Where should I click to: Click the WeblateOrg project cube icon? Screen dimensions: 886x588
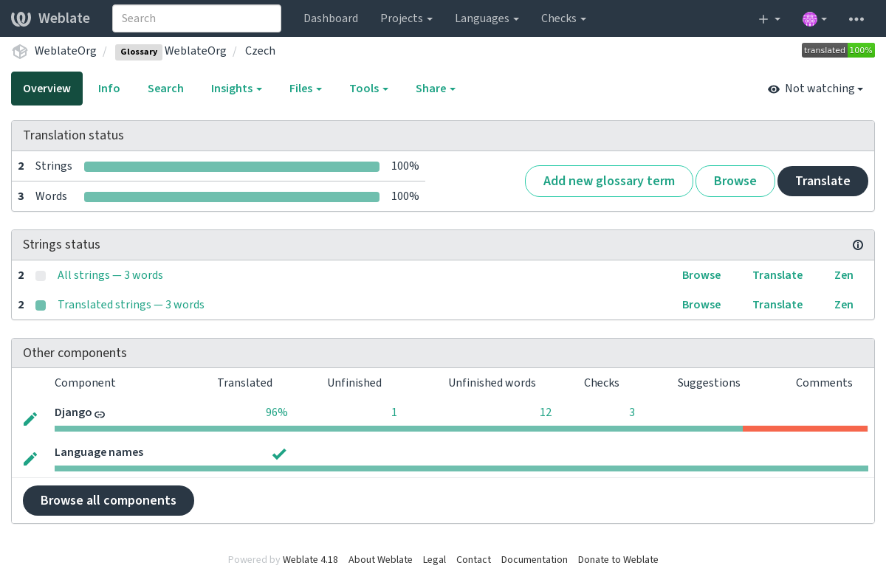pos(19,51)
